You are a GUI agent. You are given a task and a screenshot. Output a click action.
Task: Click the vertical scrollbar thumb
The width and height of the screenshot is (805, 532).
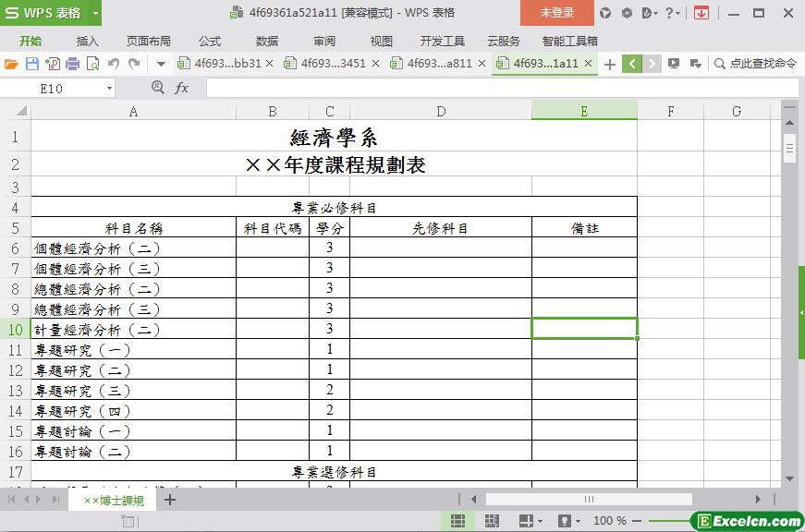coord(789,149)
